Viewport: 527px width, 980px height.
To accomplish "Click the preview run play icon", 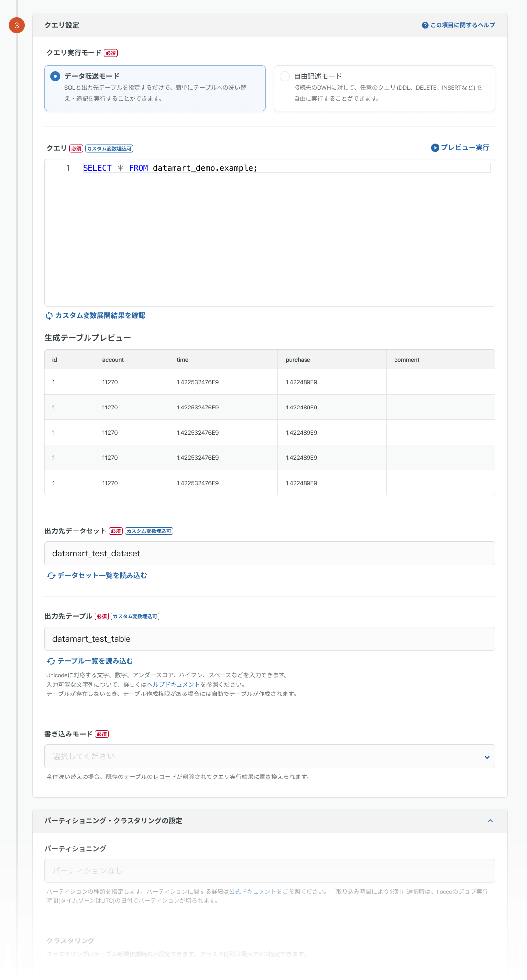I will [x=435, y=148].
